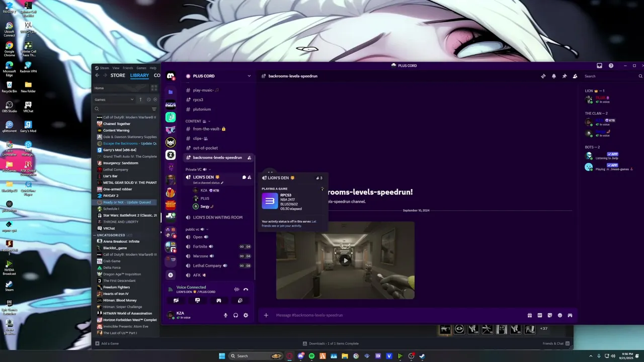Open Windows Start menu
Screen dimensions: 644x362
[x=222, y=356]
